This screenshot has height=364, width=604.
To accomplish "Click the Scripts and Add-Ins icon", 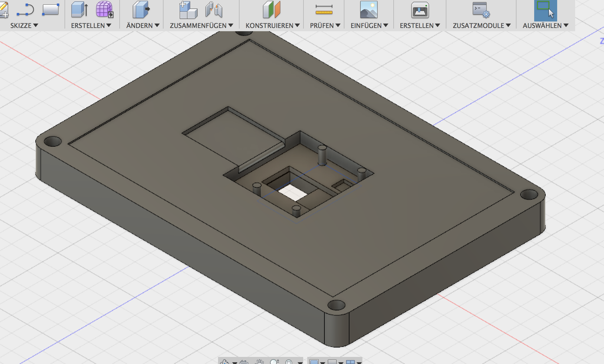I will click(481, 10).
